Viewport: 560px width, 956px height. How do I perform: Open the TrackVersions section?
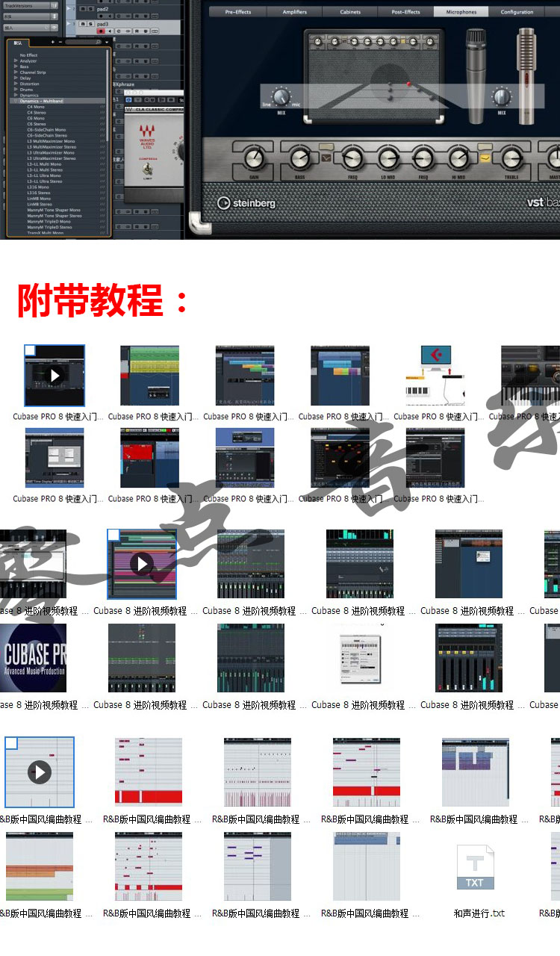[x=31, y=5]
